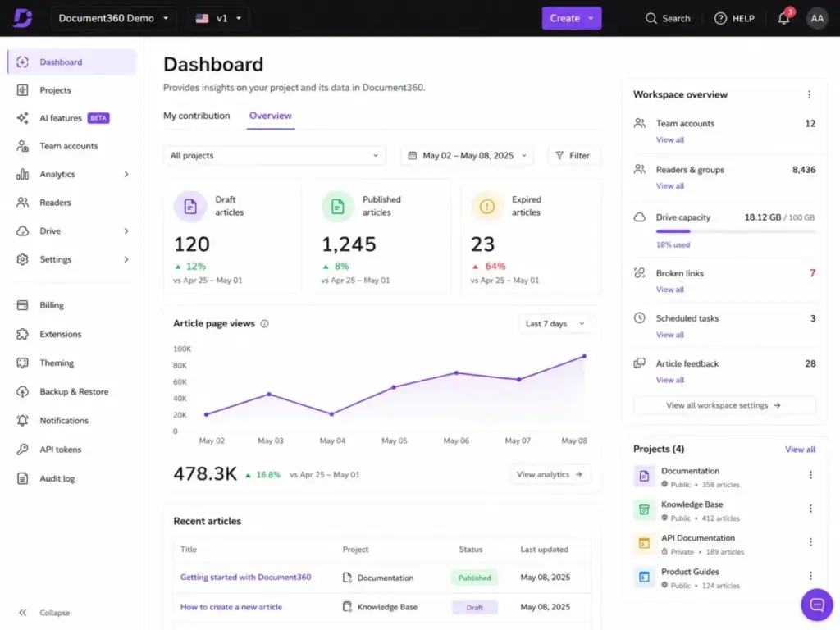840x630 pixels.
Task: Open the Document360 Demo workspace dropdown
Action: [113, 18]
